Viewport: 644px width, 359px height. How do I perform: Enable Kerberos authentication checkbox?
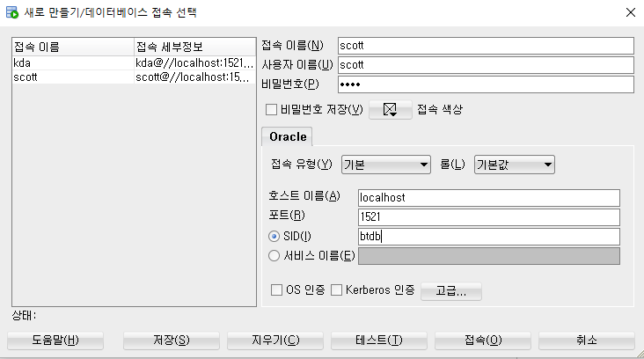(336, 290)
